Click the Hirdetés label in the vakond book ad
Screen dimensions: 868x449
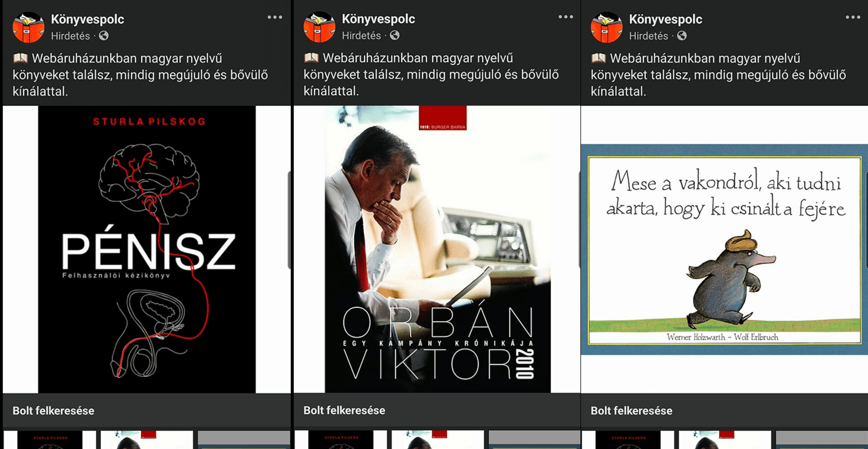pos(648,36)
